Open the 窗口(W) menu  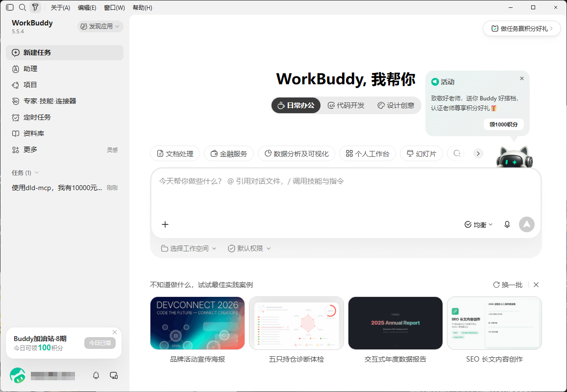114,7
